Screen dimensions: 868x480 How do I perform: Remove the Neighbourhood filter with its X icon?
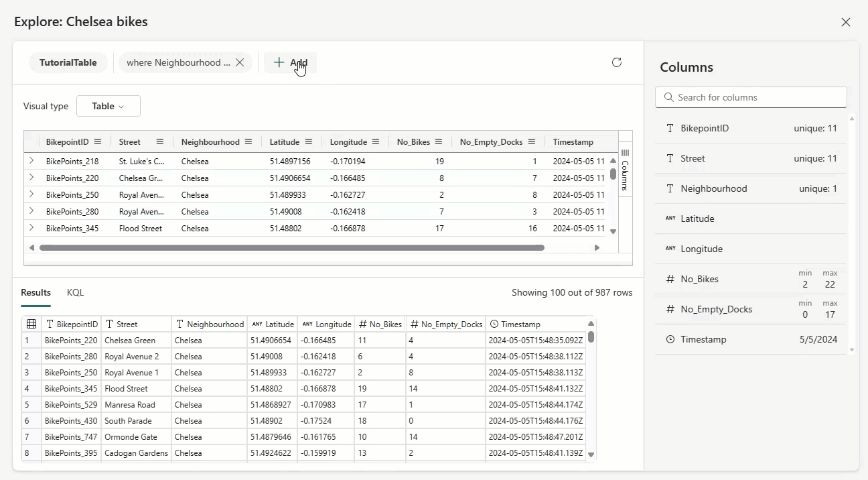pos(240,62)
